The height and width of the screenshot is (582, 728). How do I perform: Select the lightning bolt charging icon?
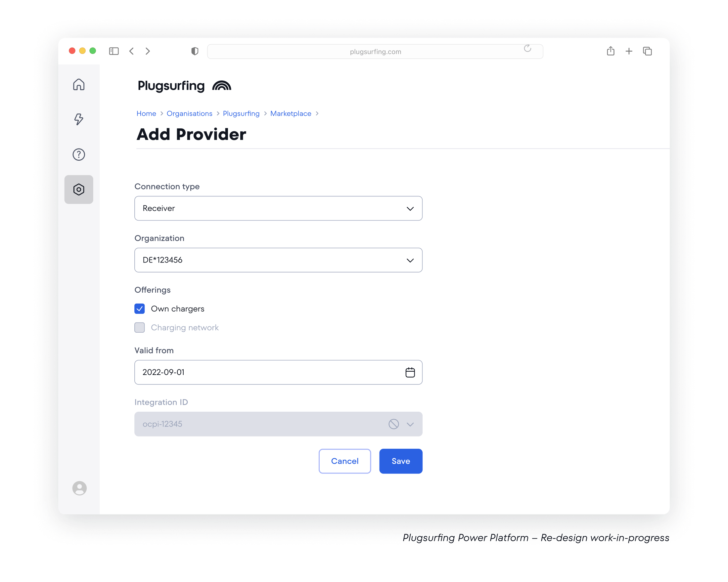[79, 119]
